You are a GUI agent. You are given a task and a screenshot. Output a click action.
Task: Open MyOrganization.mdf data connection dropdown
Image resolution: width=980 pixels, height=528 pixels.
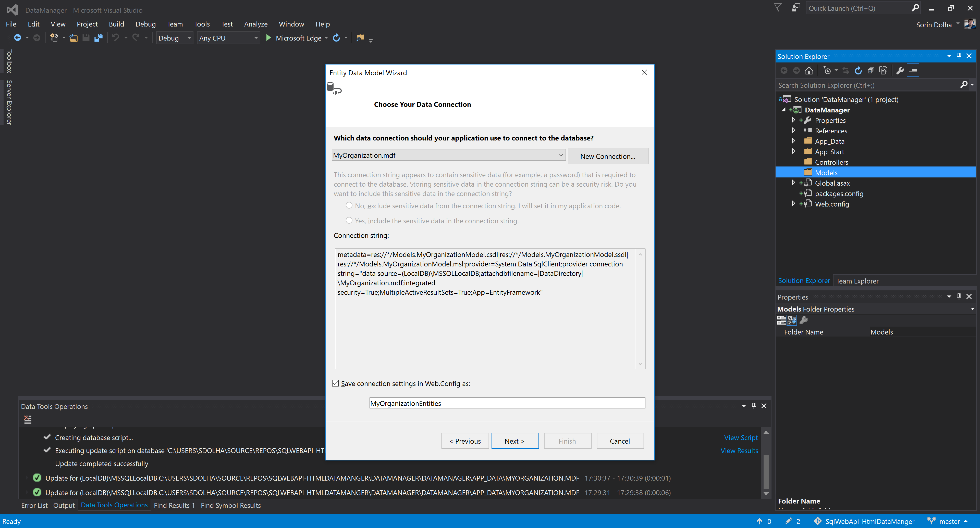tap(560, 155)
